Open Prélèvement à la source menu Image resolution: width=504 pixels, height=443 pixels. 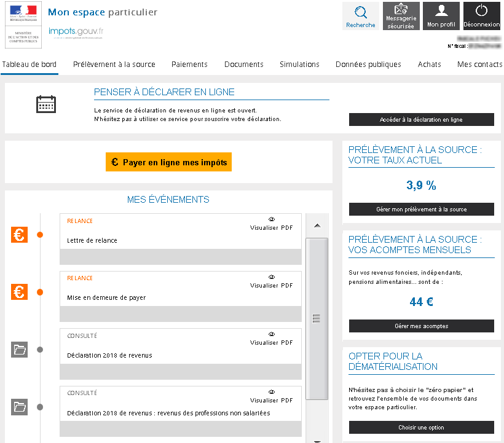114,65
